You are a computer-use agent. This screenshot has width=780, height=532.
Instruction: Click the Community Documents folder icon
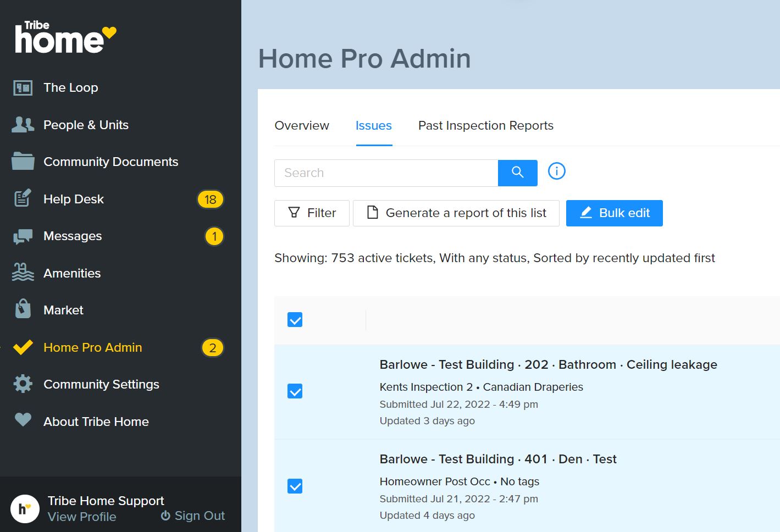[x=23, y=162]
